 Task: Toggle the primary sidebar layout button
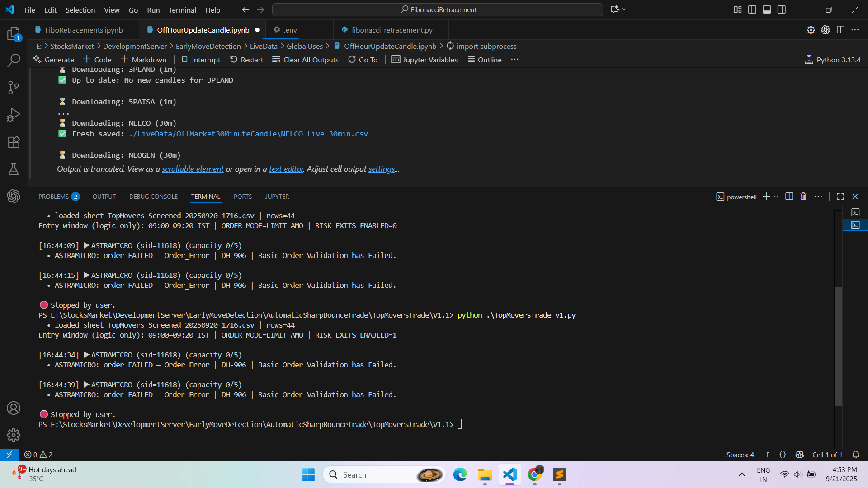click(x=752, y=9)
